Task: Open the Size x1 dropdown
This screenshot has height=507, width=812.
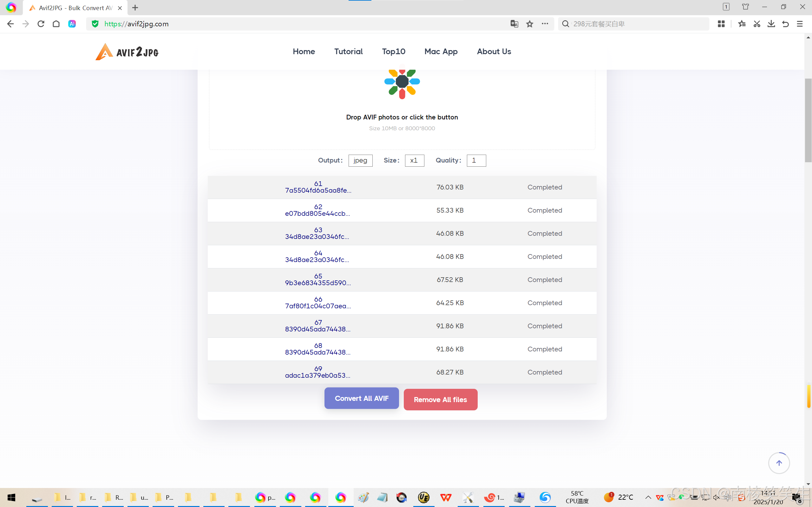Action: [x=414, y=160]
